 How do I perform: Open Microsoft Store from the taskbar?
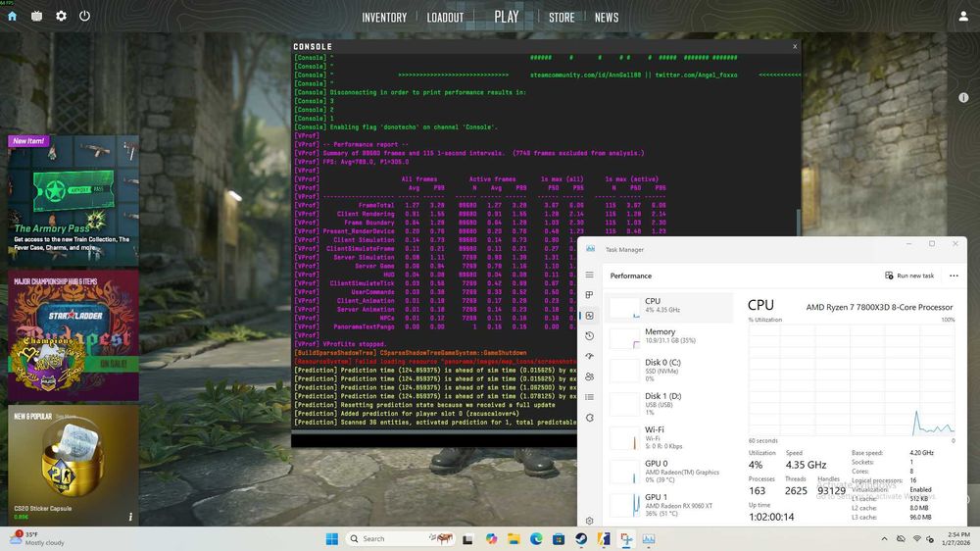pyautogui.click(x=559, y=539)
